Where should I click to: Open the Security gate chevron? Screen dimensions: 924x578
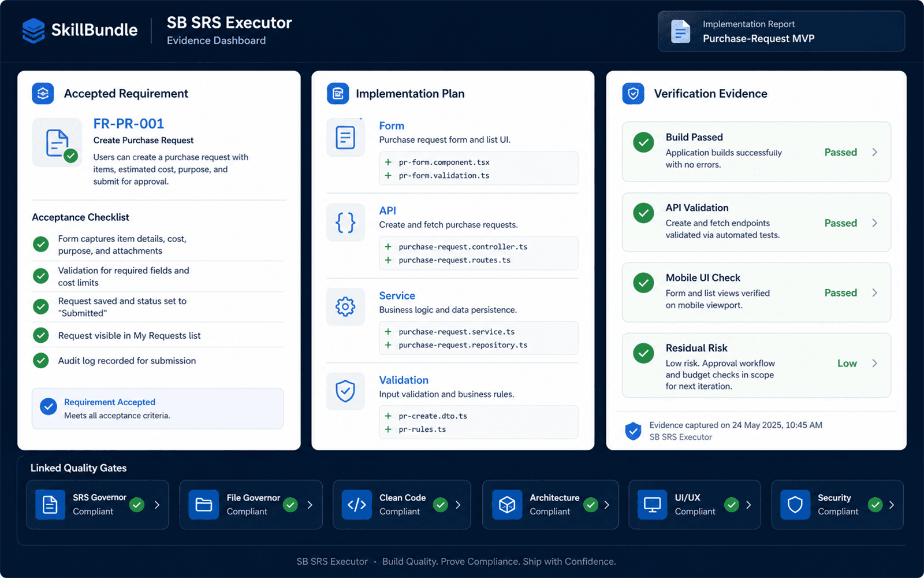pyautogui.click(x=892, y=505)
